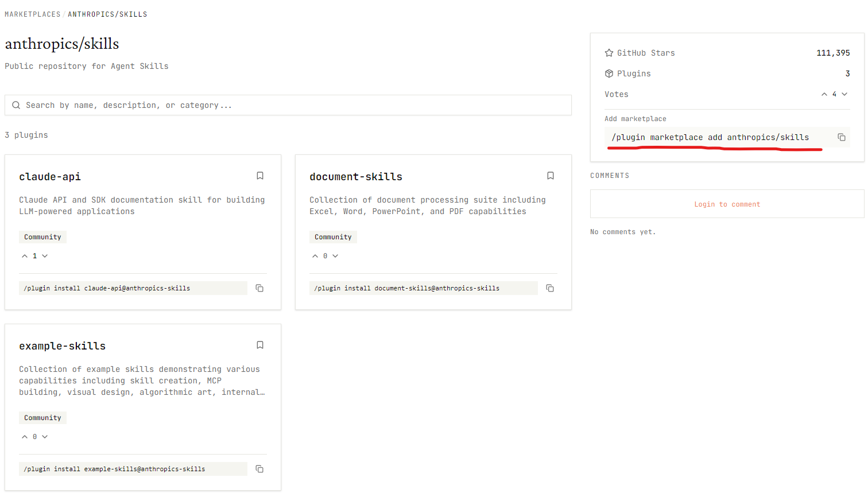Click the claude-api vote count
The width and height of the screenshot is (868, 493).
click(34, 256)
